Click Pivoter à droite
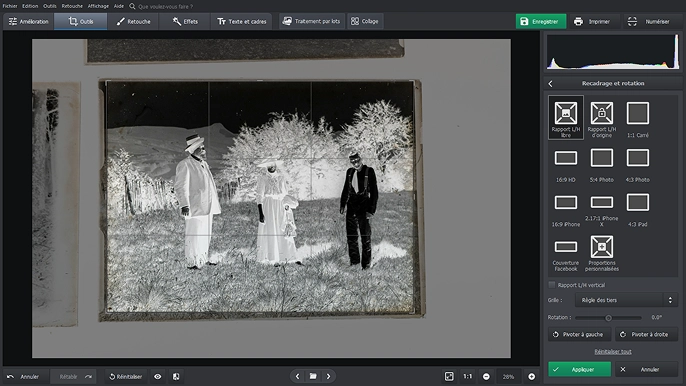686x386 pixels. coord(646,334)
